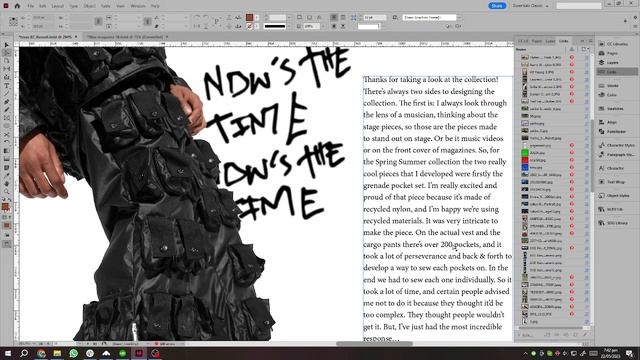This screenshot has width=640, height=360.
Task: Select the Gradient Swatch tool
Action: 7,151
